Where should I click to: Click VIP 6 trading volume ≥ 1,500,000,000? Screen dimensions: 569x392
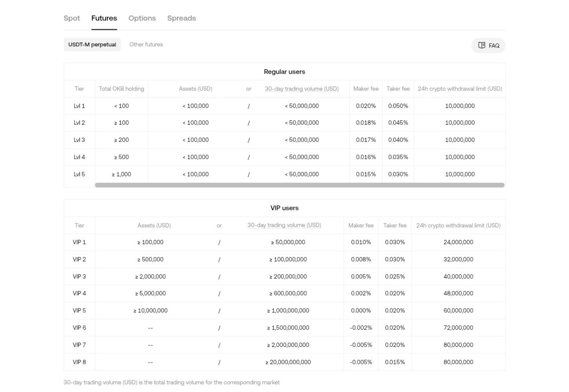288,328
